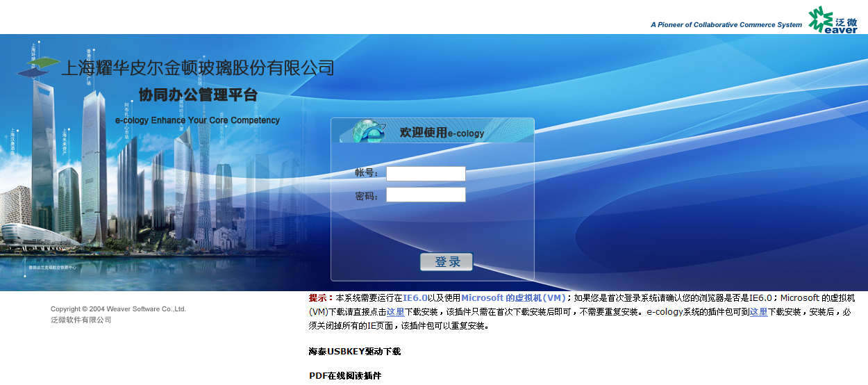
Task: Click the Weaver 泛微 logo icon
Action: pyautogui.click(x=833, y=19)
